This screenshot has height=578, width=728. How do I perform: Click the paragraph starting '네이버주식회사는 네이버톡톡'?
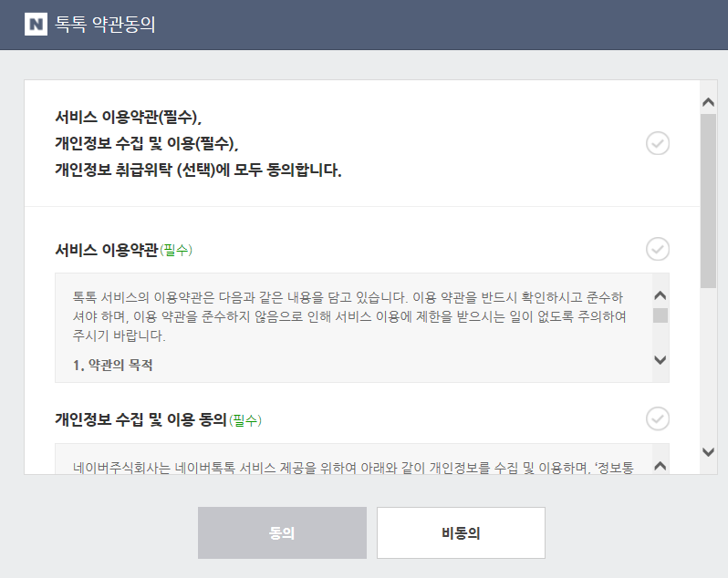click(x=353, y=467)
